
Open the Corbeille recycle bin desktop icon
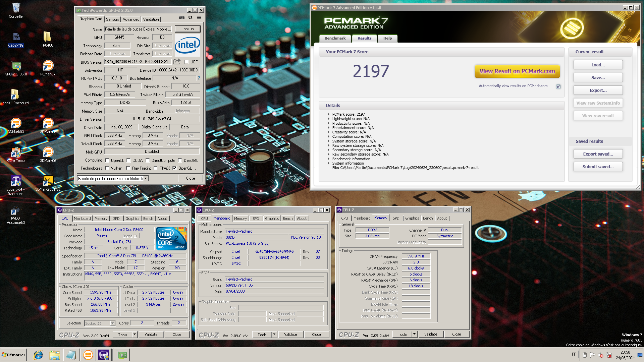click(x=16, y=10)
